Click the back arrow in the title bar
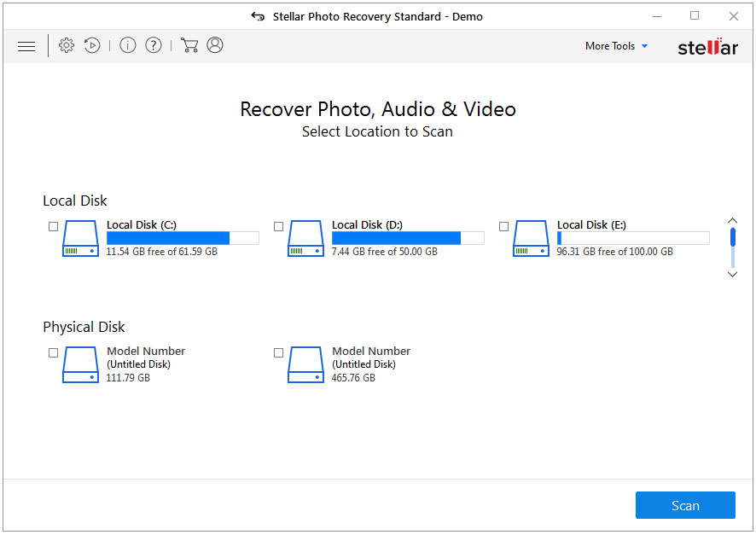The image size is (756, 535). [257, 15]
